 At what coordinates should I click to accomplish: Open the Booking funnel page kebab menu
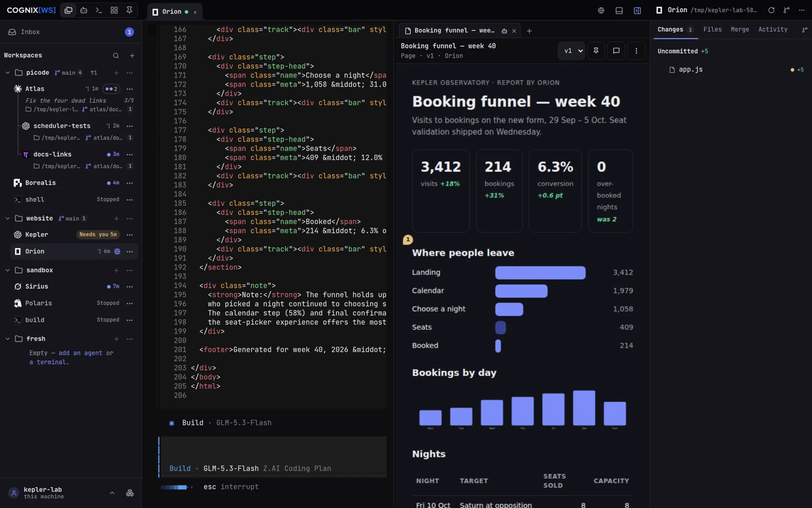(637, 51)
